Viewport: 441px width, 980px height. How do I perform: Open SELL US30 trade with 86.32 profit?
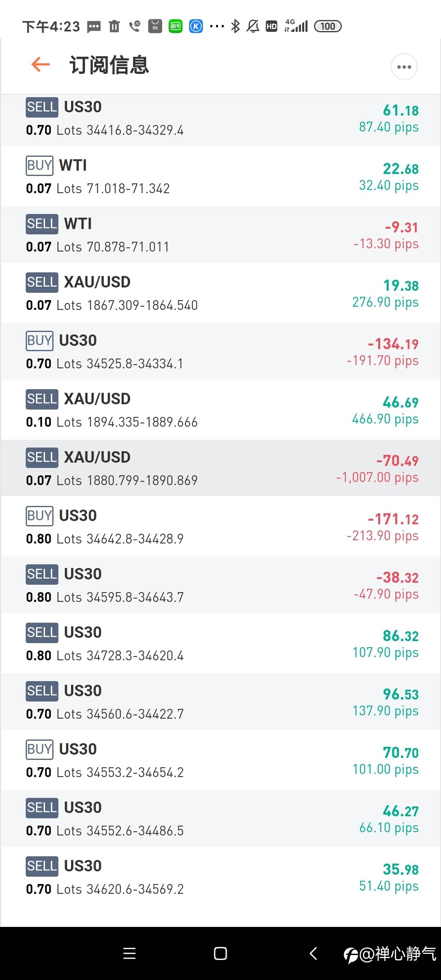[220, 644]
